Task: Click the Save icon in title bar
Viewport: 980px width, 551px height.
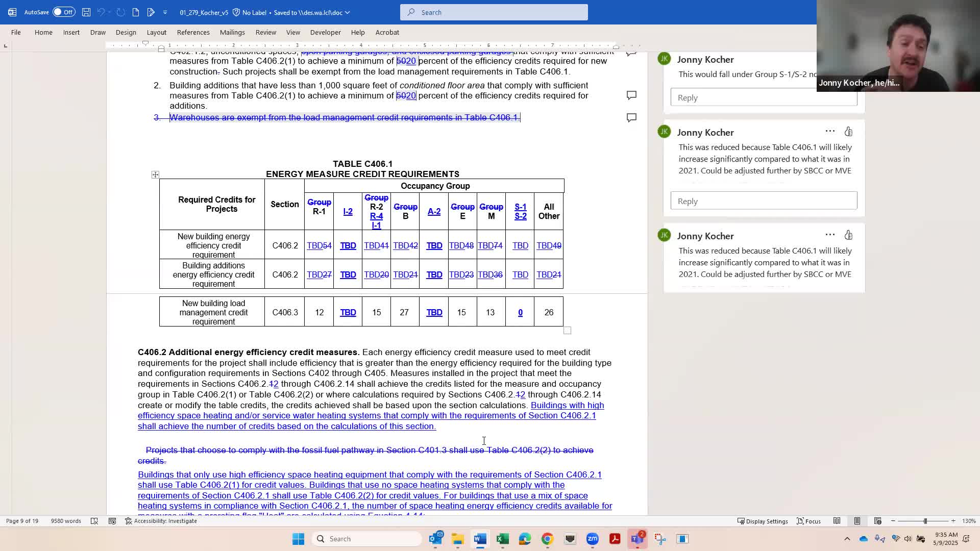Action: (86, 12)
